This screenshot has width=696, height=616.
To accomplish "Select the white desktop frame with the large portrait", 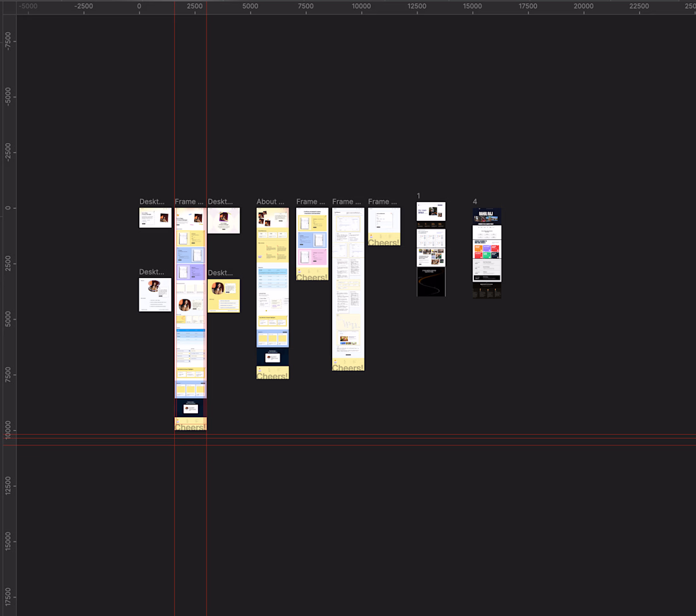I will pyautogui.click(x=155, y=295).
